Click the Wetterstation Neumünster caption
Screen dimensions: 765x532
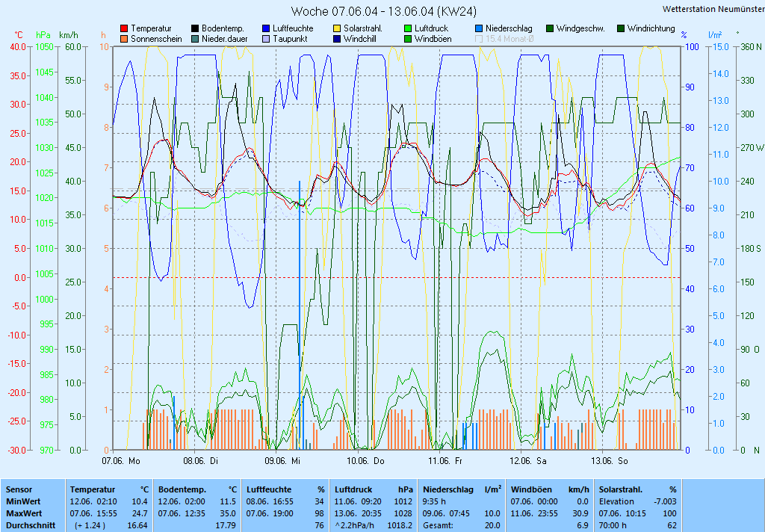(x=713, y=9)
